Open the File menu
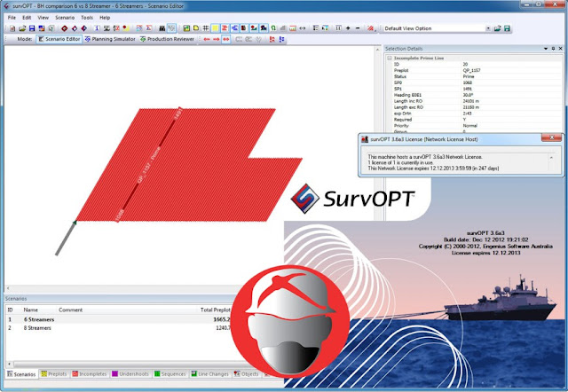Screen dimensions: 568x392 click(12, 18)
